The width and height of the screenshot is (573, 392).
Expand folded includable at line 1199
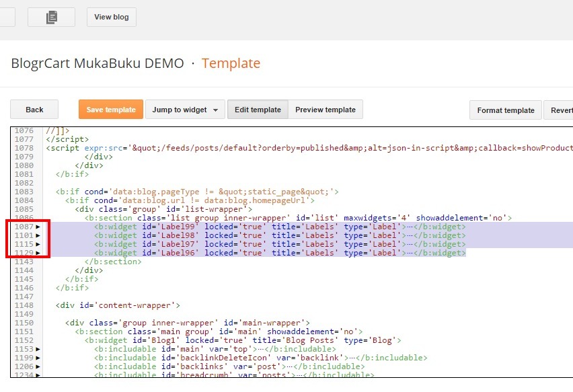[38, 358]
